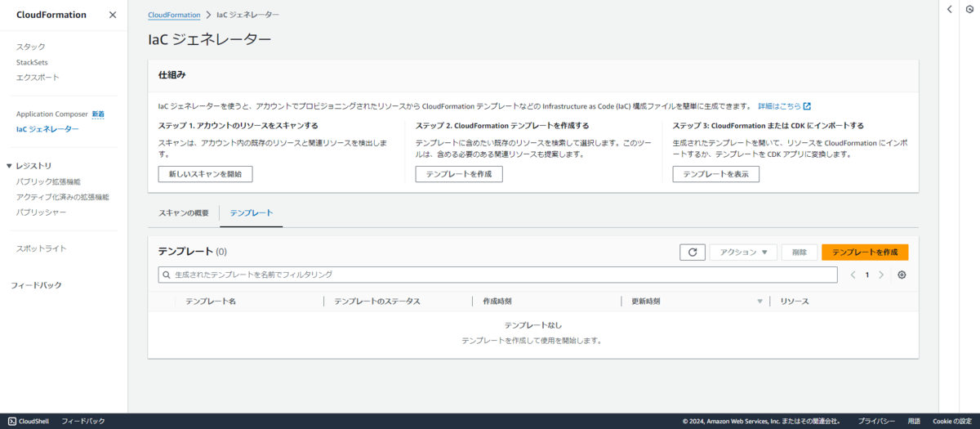Click the リソース column header
Image resolution: width=980 pixels, height=429 pixels.
point(795,302)
